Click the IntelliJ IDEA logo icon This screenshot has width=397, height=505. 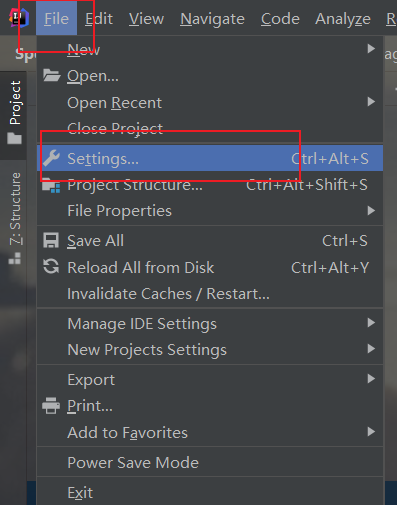[19, 18]
